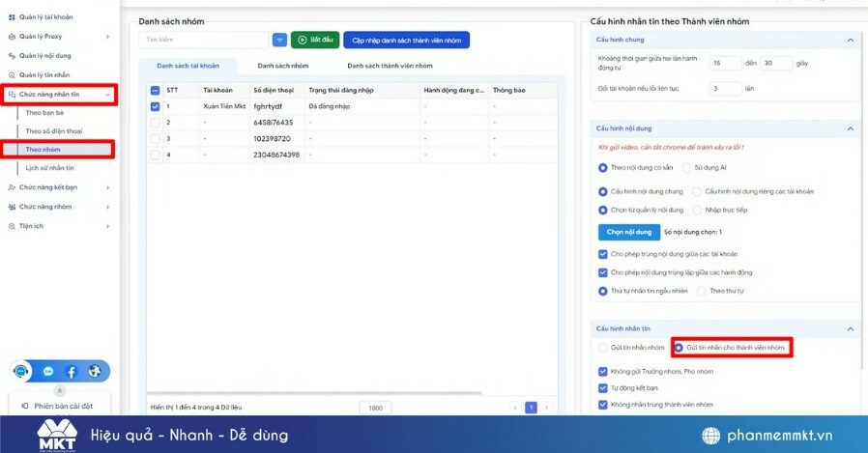Screen dimensions: 868x453
Task: Click the Chức năng nhóm group icon
Action: click(x=12, y=207)
